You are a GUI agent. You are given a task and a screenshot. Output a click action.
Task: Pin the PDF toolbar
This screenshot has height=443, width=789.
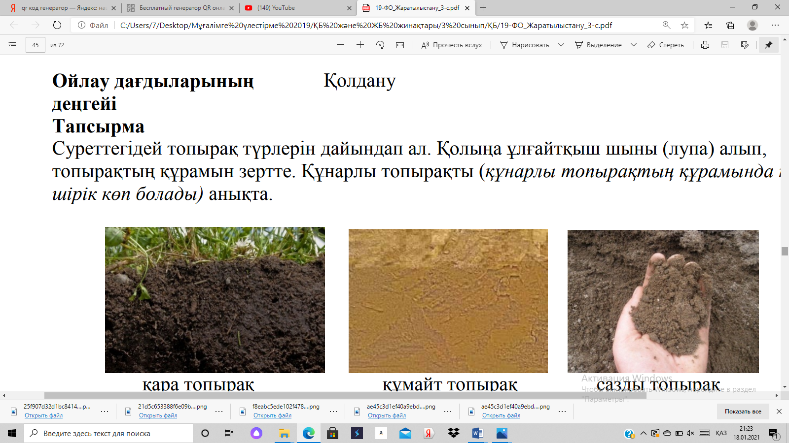pos(768,45)
